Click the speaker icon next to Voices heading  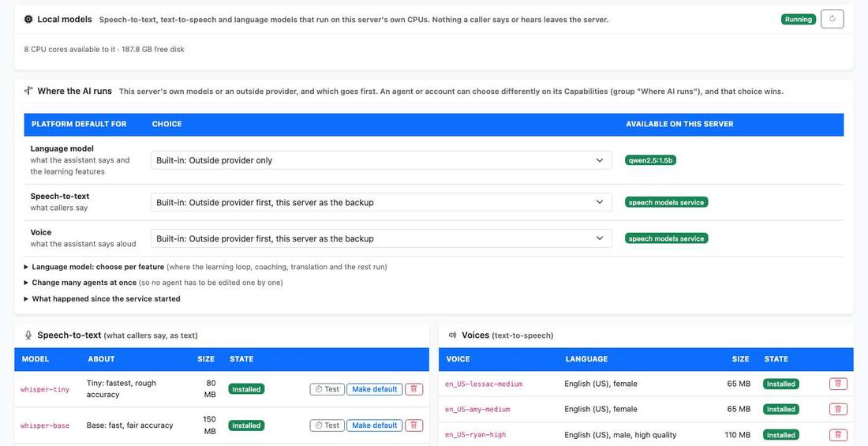click(x=453, y=335)
